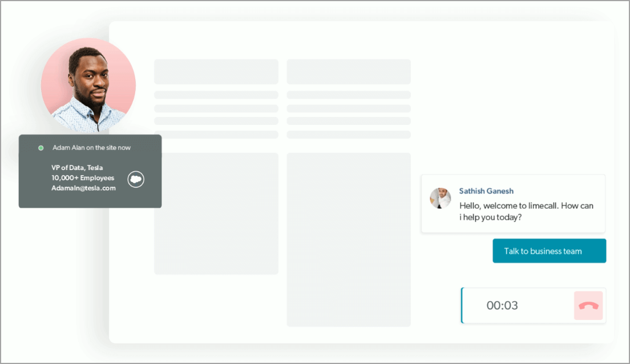The height and width of the screenshot is (364, 630).
Task: Click the first placeholder line under left header
Action: tap(216, 95)
